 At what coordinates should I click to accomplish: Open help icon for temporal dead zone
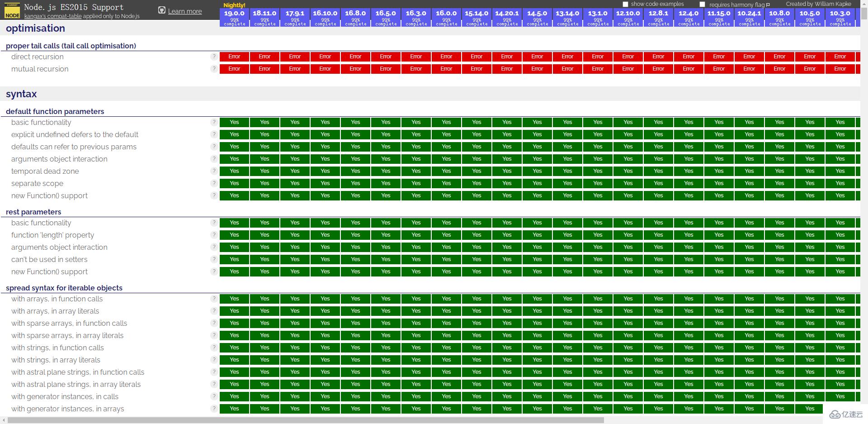[214, 171]
